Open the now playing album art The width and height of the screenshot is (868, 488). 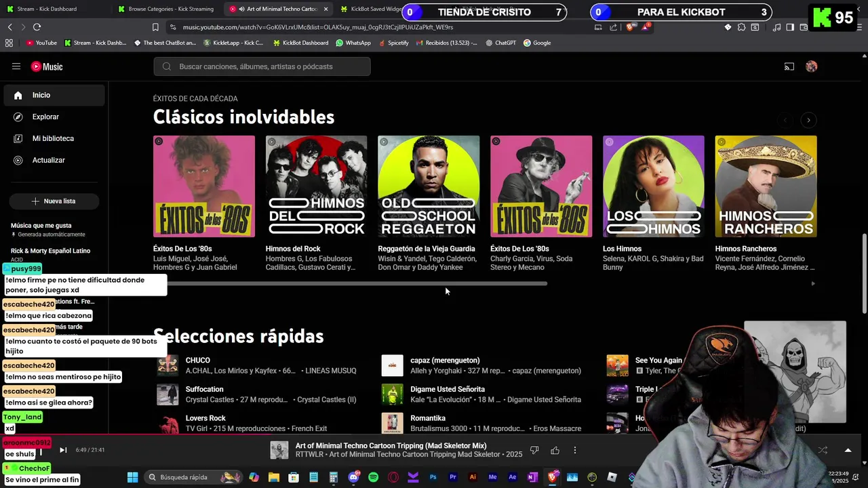click(279, 450)
